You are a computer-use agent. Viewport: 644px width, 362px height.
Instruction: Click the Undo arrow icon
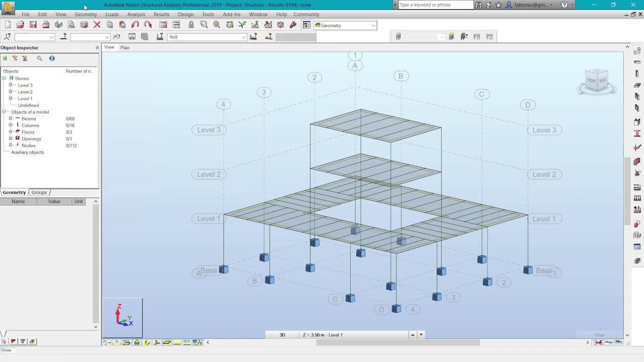135,25
